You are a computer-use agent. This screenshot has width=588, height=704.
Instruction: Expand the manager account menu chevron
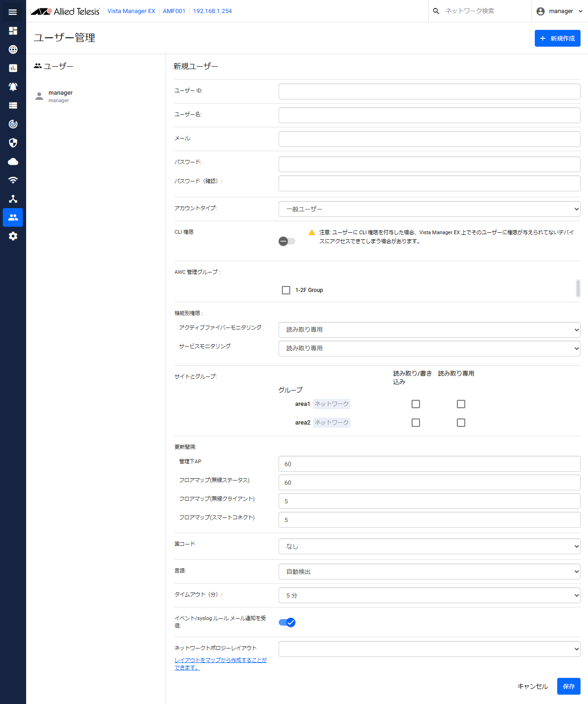click(581, 11)
